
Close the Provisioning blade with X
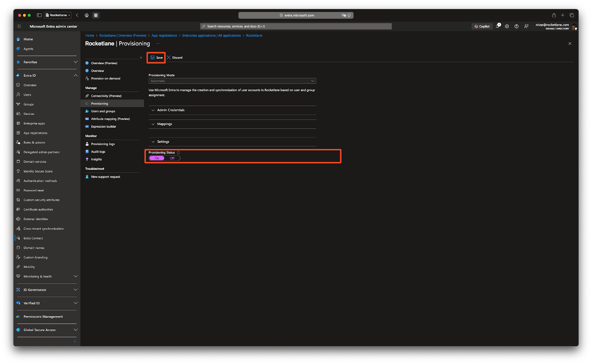570,44
